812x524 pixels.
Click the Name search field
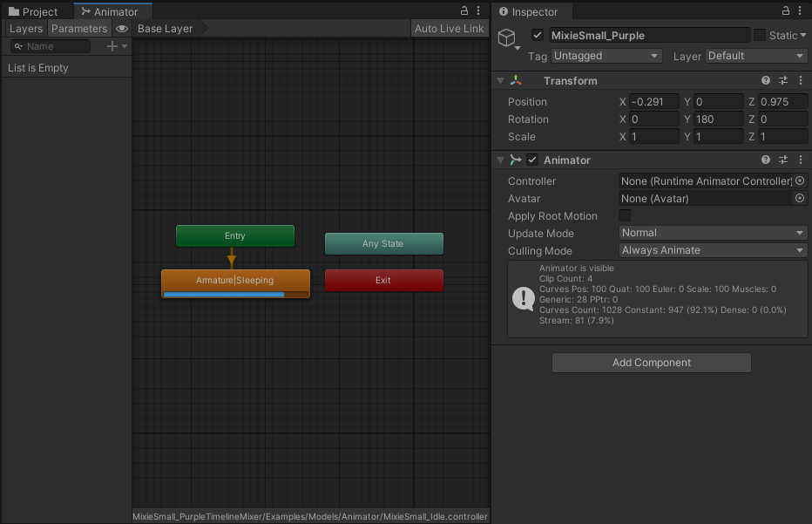[x=51, y=45]
